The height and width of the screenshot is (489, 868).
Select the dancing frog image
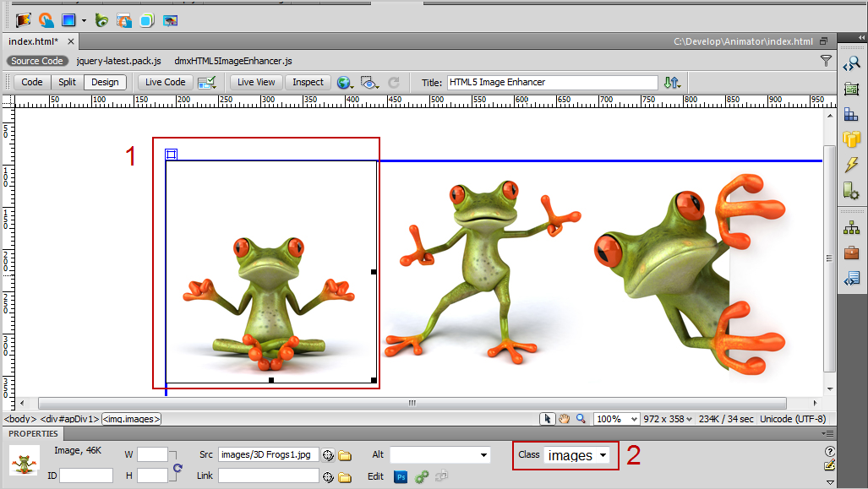[x=481, y=272]
